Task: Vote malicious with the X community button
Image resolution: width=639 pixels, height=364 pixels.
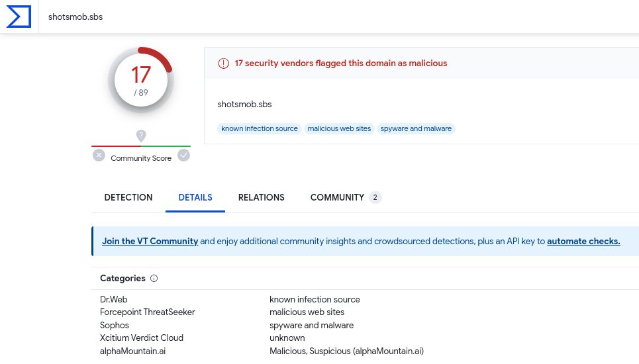Action: [x=99, y=155]
